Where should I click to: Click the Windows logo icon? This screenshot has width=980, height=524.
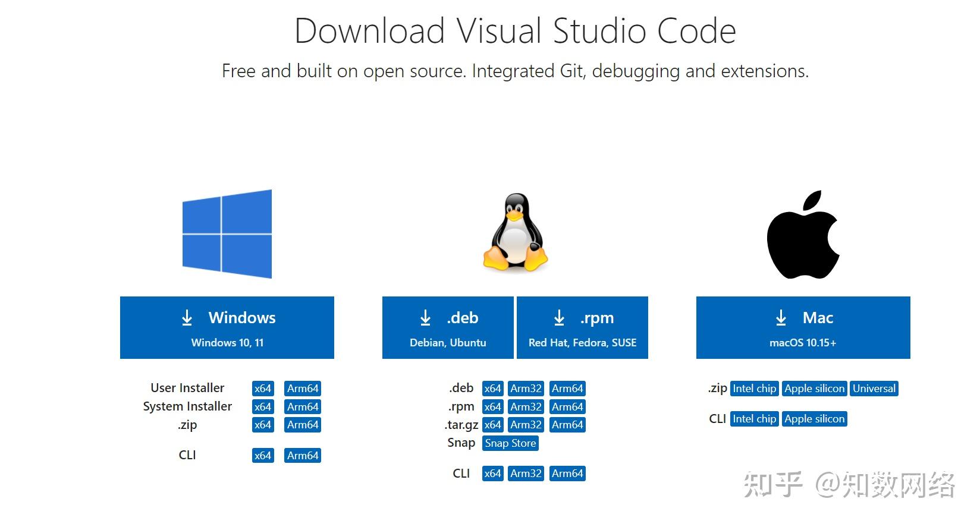(227, 234)
